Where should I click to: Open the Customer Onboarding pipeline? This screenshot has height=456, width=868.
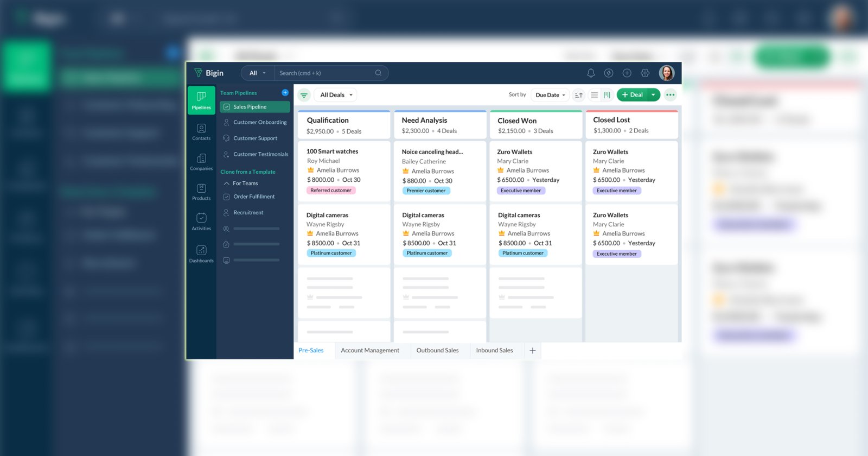(260, 123)
